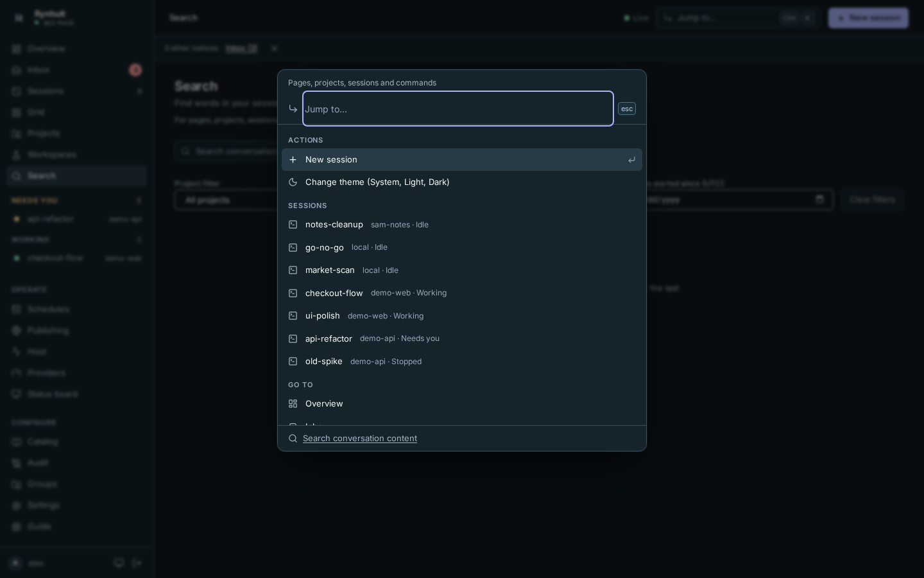Click the moon icon for Change theme
The height and width of the screenshot is (578, 924).
pos(293,182)
